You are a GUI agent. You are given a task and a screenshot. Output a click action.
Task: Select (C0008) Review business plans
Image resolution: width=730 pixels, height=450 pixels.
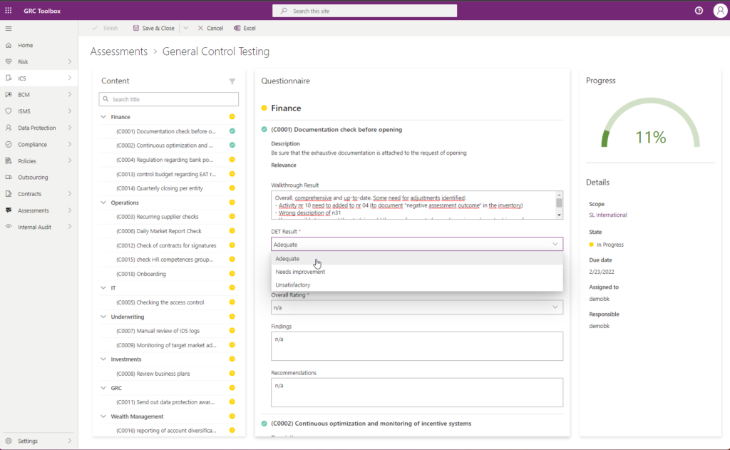pos(153,373)
